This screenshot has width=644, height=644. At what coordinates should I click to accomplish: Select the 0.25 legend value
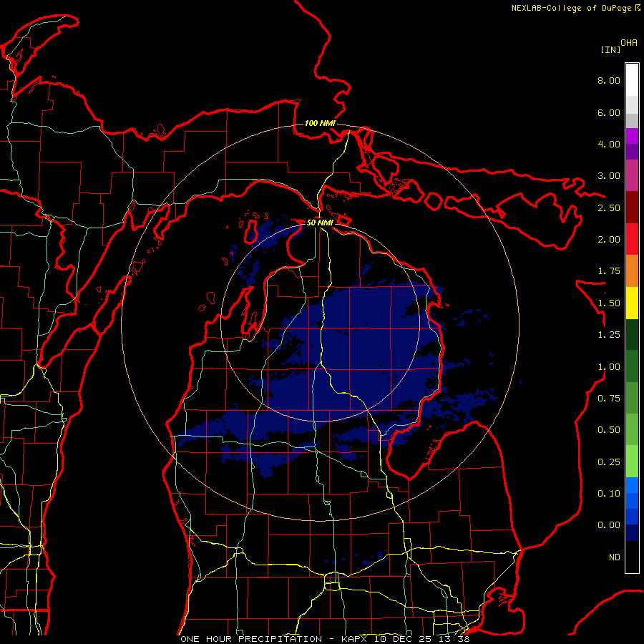[609, 462]
